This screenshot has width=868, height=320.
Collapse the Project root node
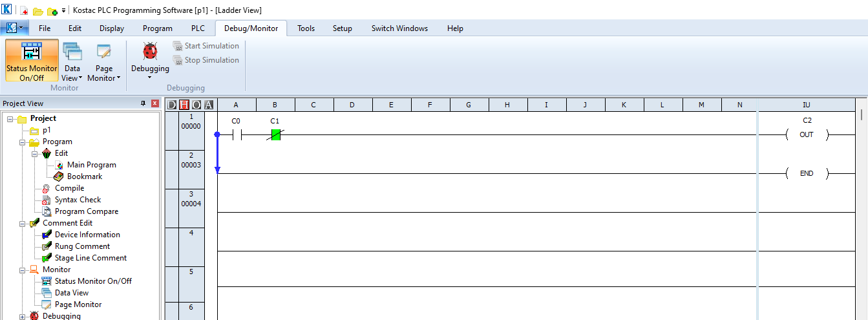(10, 119)
